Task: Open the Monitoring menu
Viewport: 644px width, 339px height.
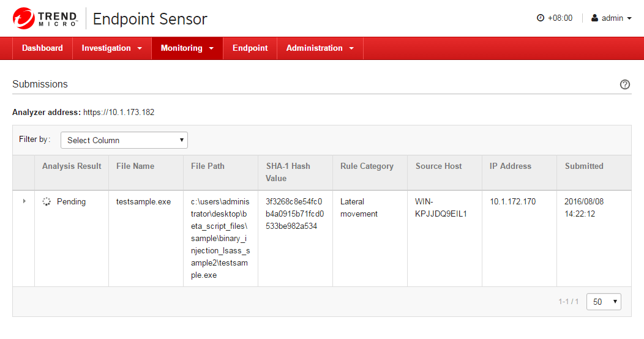Action: tap(187, 48)
